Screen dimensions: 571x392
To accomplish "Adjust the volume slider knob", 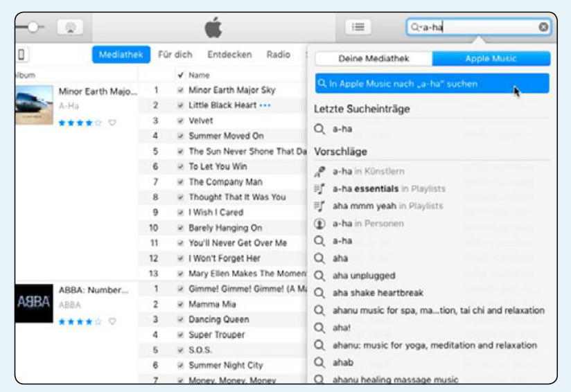I will [x=33, y=27].
